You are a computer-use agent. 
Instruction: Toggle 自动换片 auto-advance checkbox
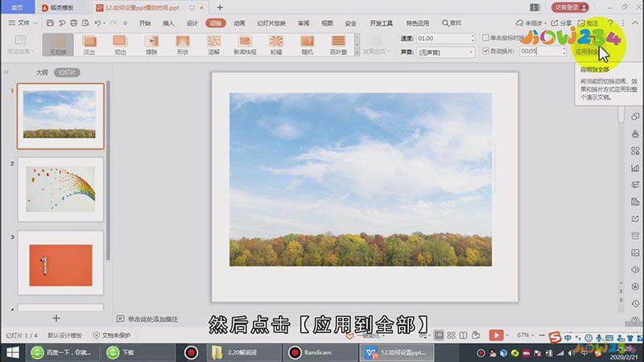point(485,51)
